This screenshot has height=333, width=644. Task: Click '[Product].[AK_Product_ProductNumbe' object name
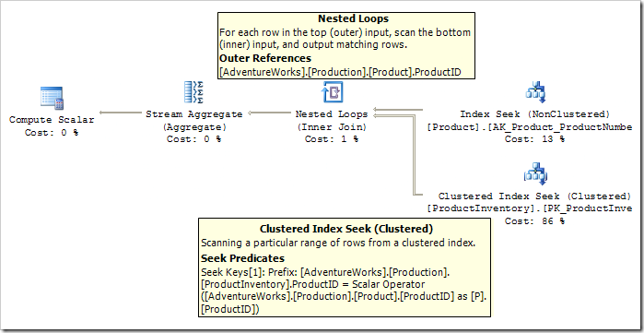[530, 127]
